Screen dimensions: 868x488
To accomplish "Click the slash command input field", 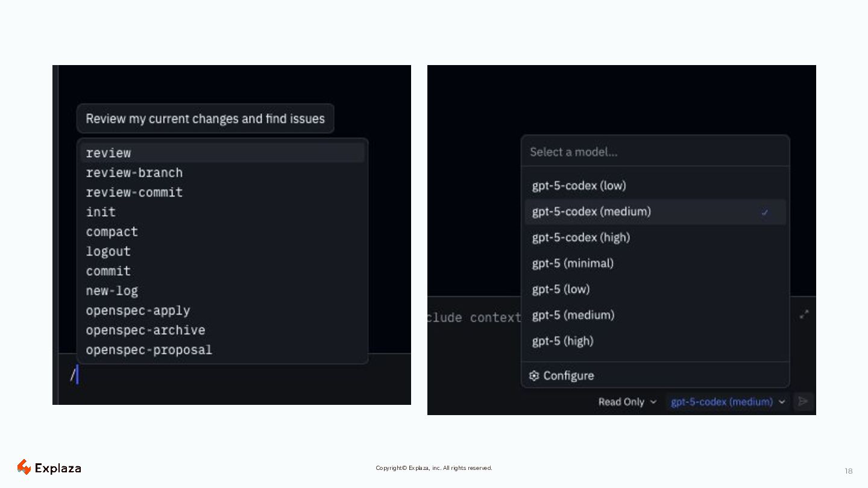I will pyautogui.click(x=235, y=378).
